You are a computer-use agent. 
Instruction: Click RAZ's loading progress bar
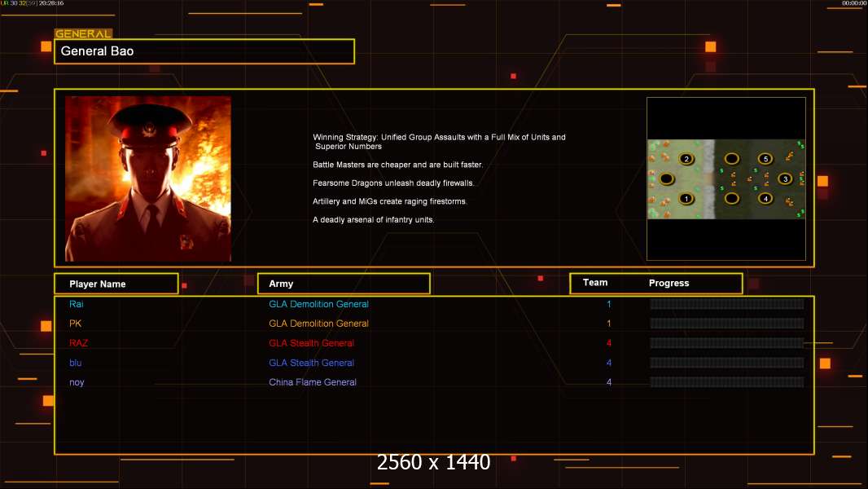pos(727,343)
